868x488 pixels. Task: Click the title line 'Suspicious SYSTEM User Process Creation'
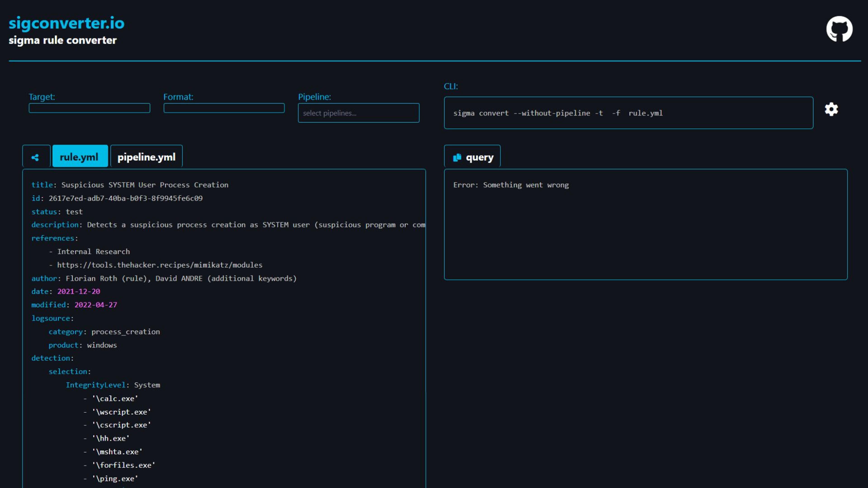click(x=130, y=185)
